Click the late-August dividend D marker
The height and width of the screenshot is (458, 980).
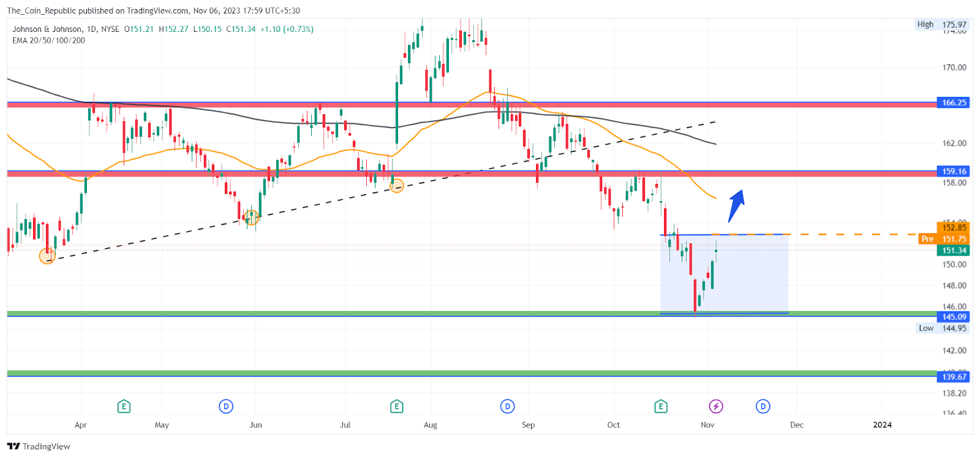[x=507, y=406]
